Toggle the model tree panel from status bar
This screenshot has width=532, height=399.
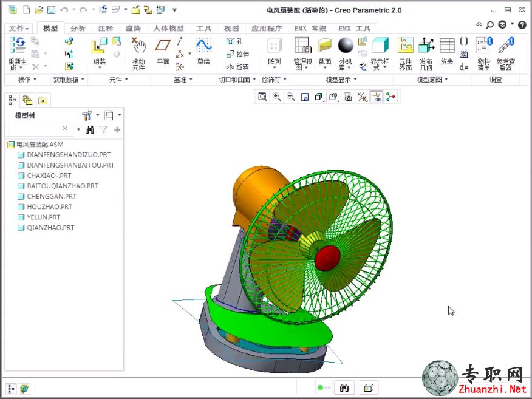(x=11, y=389)
